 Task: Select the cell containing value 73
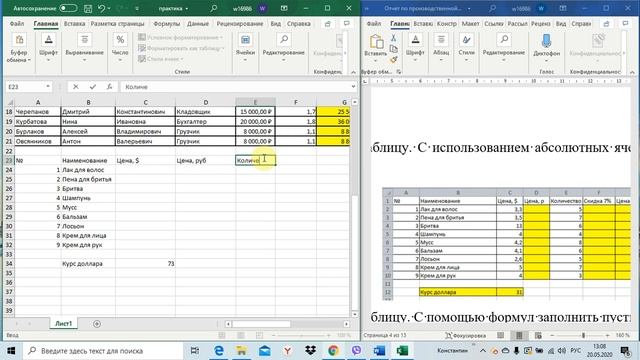click(145, 264)
